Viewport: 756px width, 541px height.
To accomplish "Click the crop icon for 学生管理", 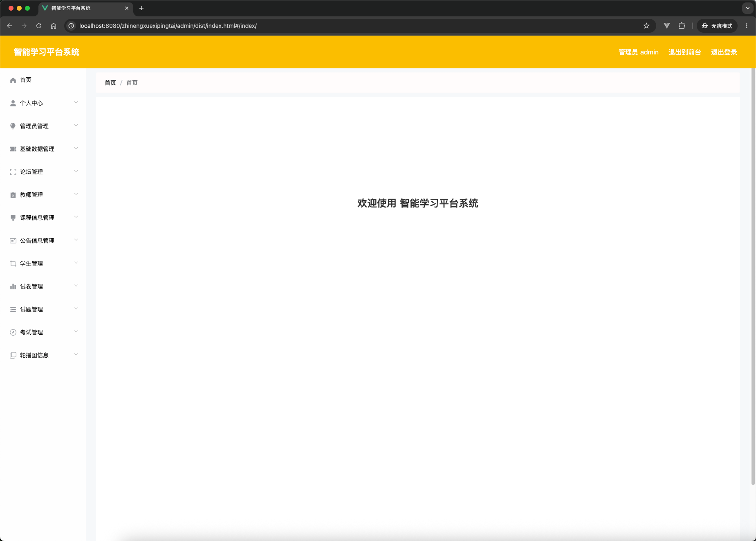I will click(13, 264).
